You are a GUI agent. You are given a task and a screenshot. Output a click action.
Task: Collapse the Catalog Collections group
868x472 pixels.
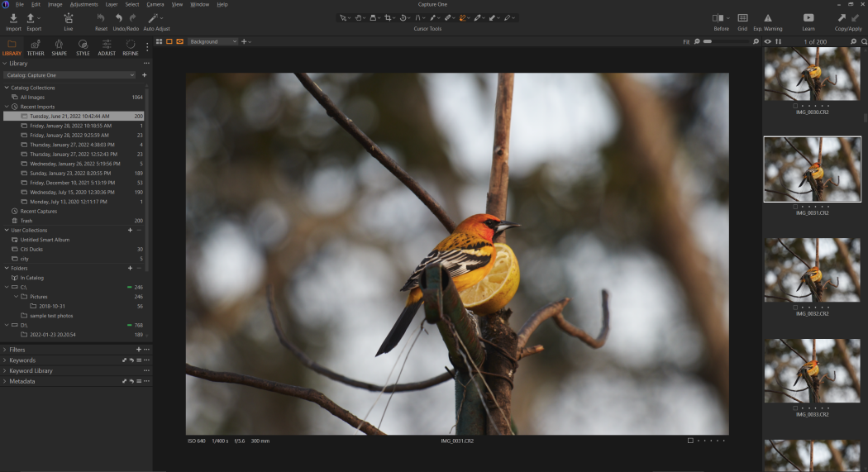point(7,88)
